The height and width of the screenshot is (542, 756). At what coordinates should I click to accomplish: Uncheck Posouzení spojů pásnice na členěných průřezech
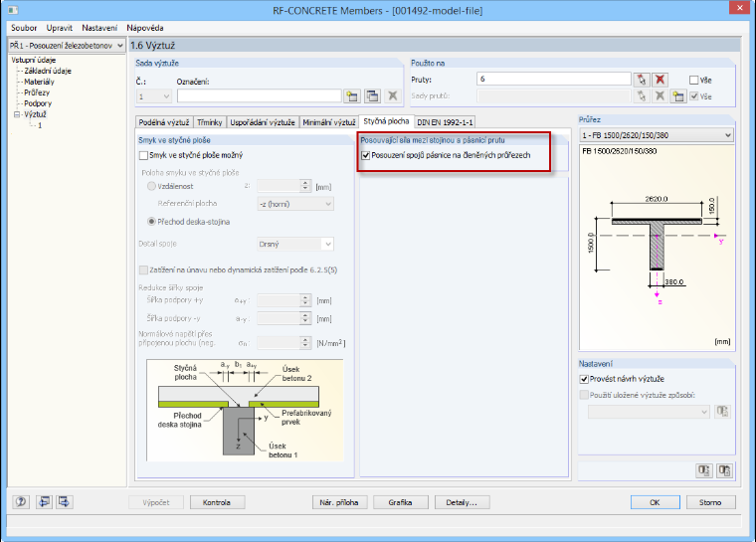[365, 155]
